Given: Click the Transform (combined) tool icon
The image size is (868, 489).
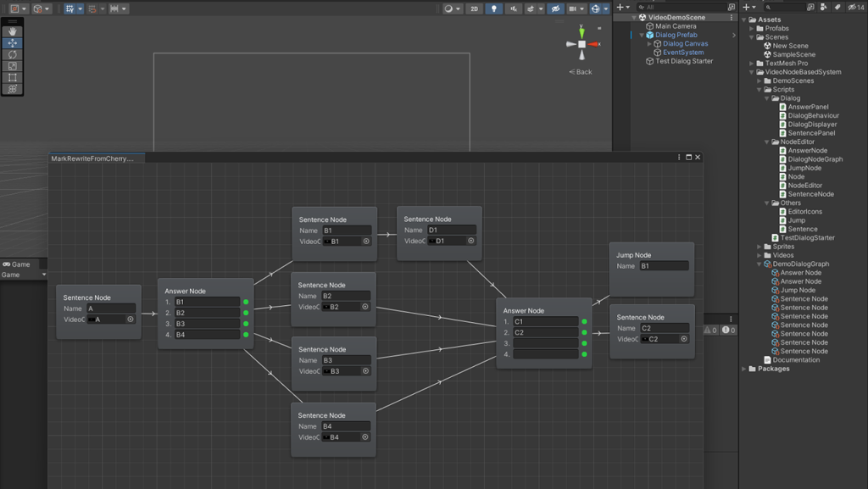Looking at the screenshot, I should (12, 89).
